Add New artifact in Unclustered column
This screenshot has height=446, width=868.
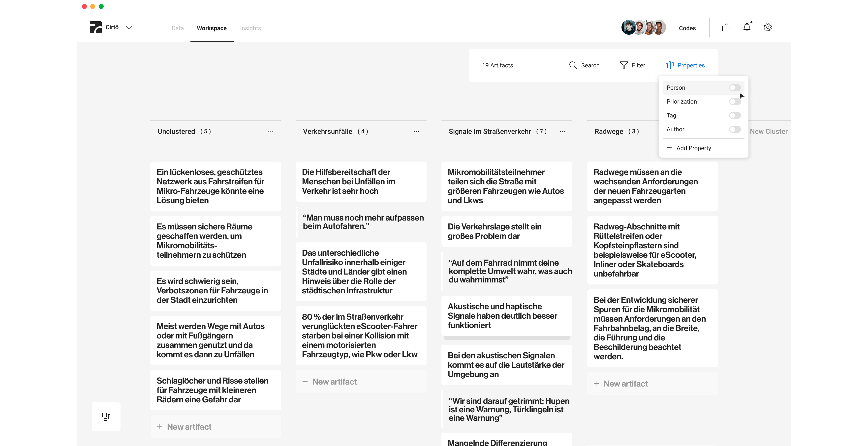pos(216,427)
